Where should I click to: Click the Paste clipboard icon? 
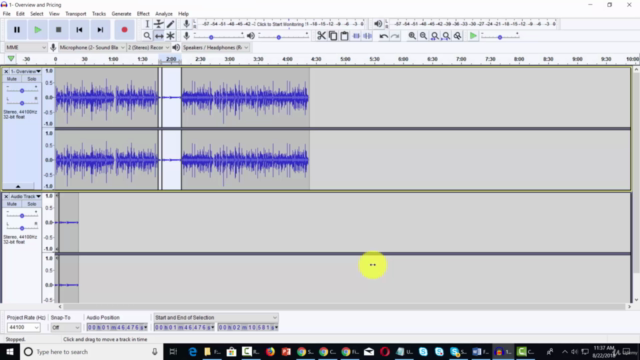click(344, 36)
